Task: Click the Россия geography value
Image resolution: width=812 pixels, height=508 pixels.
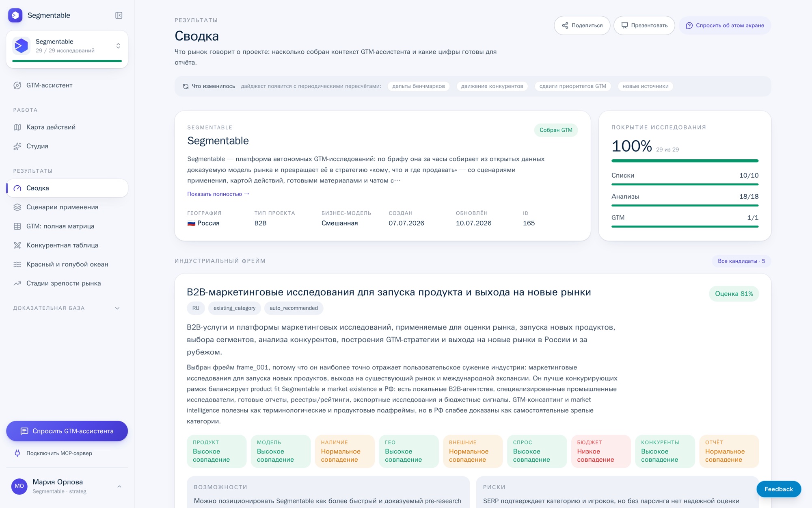Action: (203, 223)
